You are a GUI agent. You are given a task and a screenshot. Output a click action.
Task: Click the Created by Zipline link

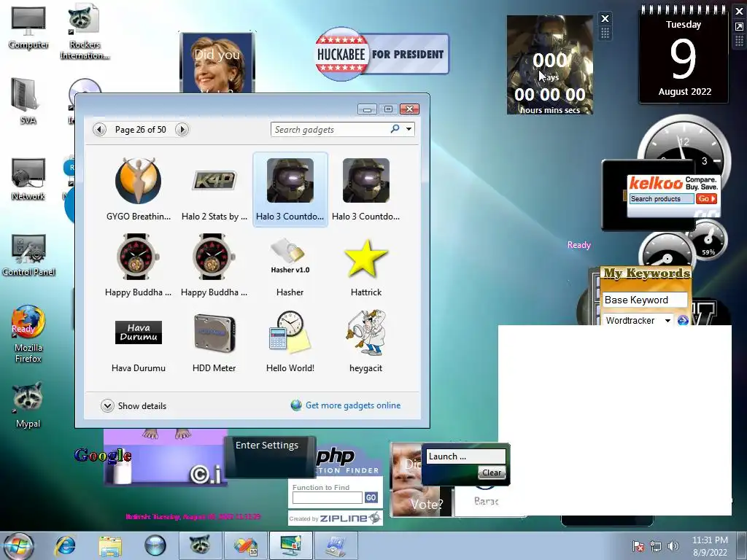(x=335, y=518)
